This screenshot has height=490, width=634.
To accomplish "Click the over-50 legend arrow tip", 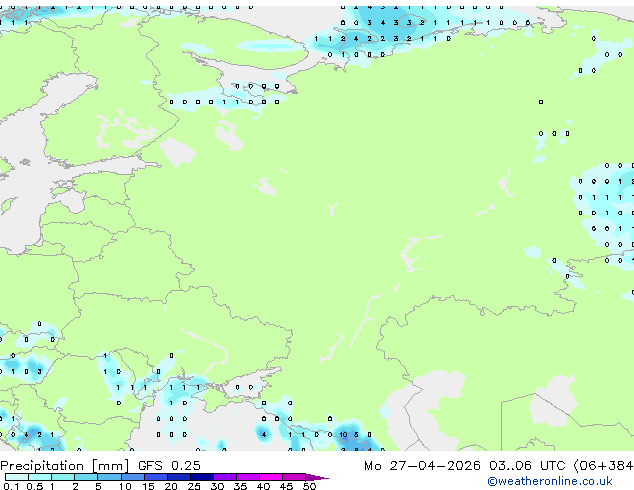I will click(x=317, y=477).
